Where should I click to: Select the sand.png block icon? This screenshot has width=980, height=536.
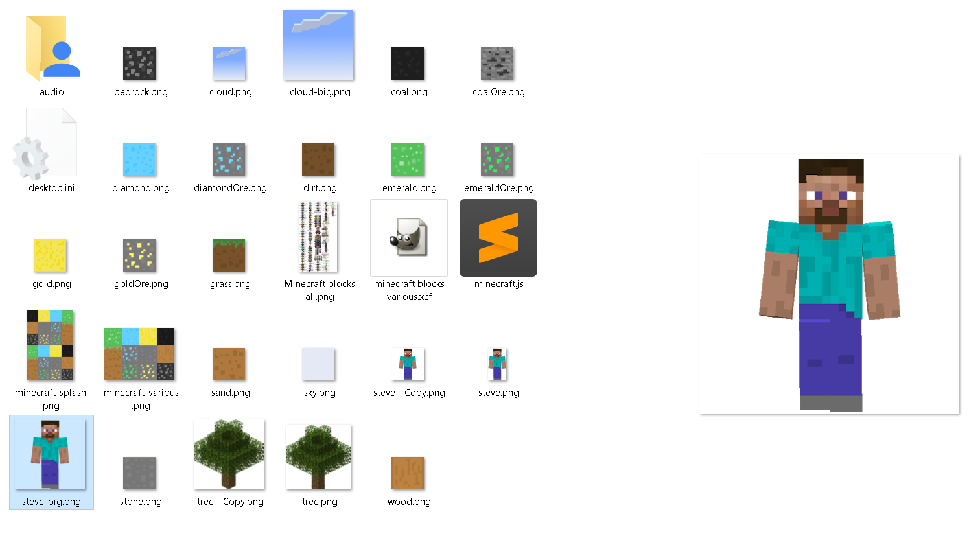coord(229,364)
